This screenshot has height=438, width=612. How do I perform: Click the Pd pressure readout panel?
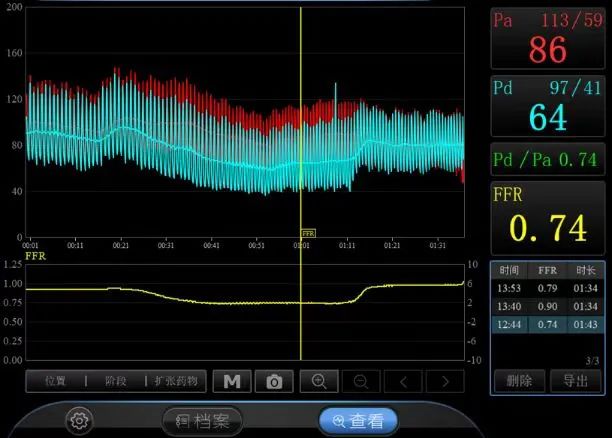(x=547, y=106)
